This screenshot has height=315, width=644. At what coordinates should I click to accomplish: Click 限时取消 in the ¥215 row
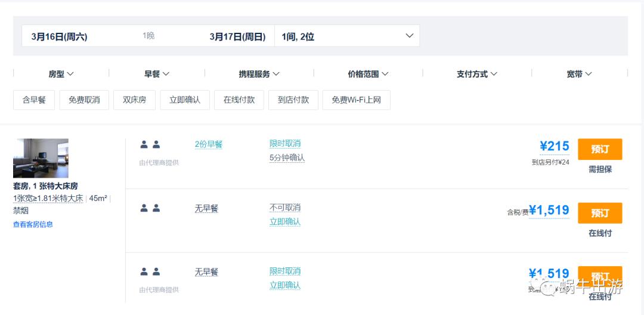285,143
